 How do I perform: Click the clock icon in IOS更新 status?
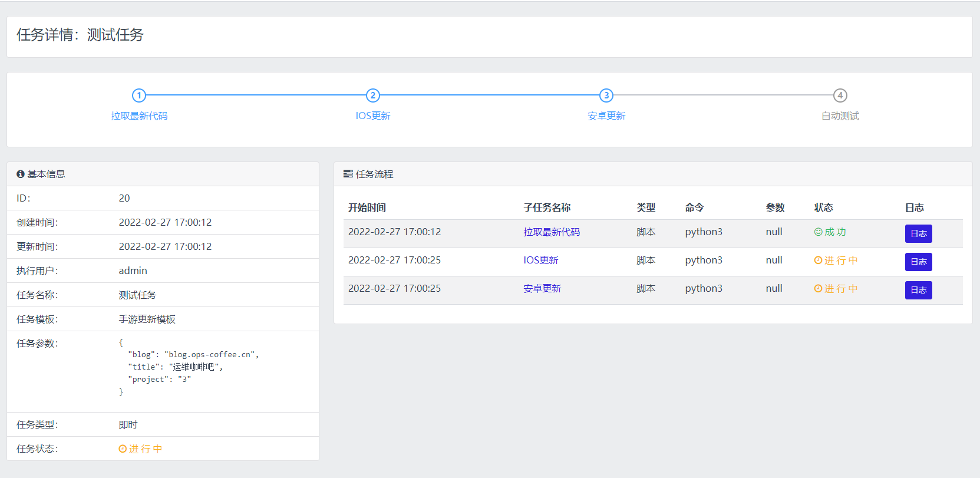point(818,261)
